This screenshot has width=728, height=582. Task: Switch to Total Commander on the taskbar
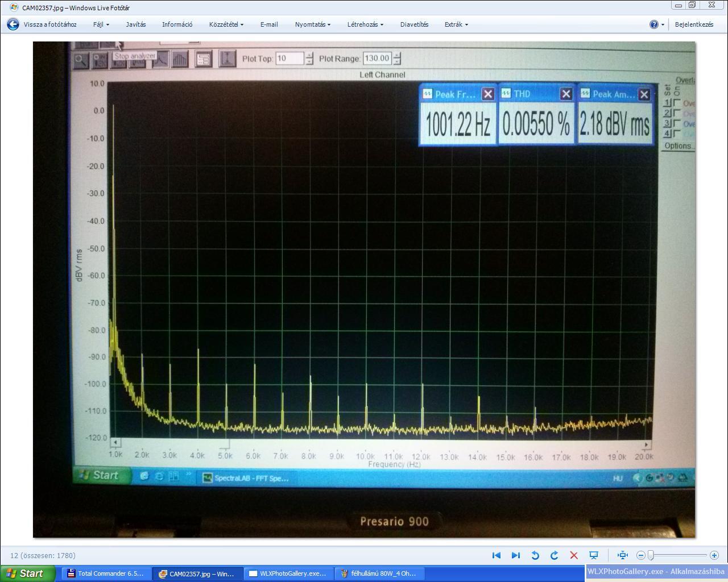coord(106,573)
